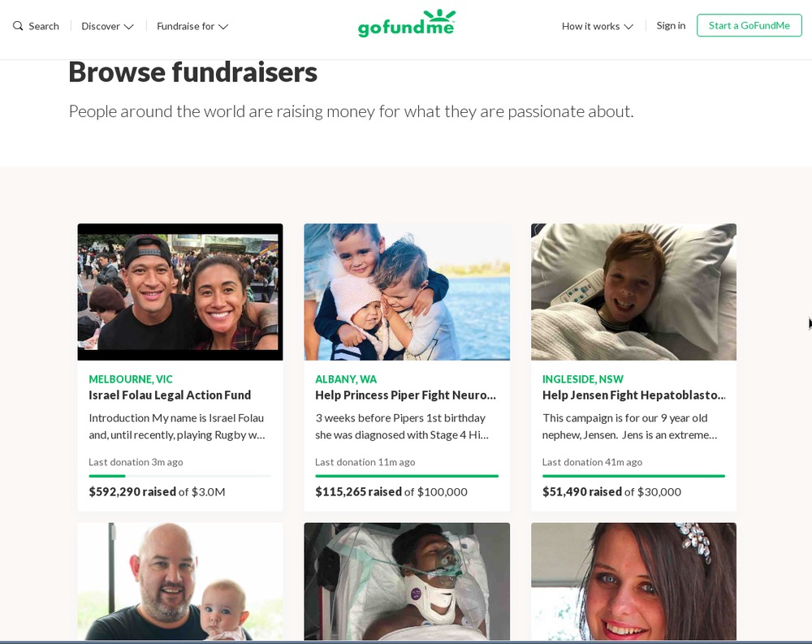Click the INGLESIDE, NSW location label
This screenshot has width=812, height=644.
coord(582,378)
